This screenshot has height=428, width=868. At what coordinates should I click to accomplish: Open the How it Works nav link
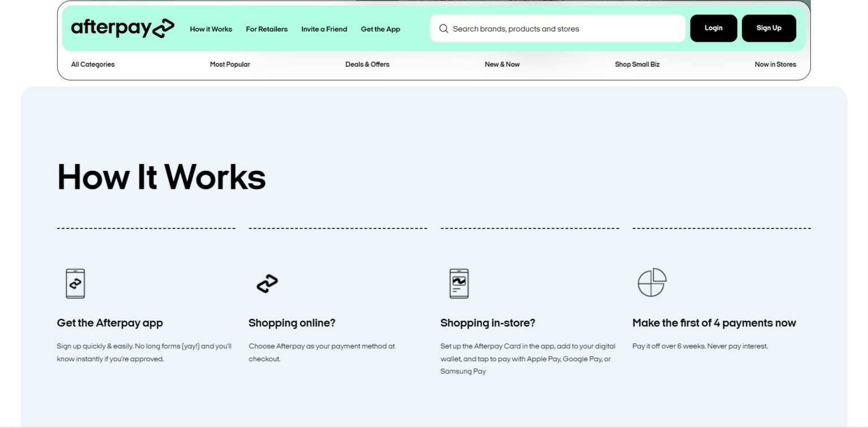211,29
